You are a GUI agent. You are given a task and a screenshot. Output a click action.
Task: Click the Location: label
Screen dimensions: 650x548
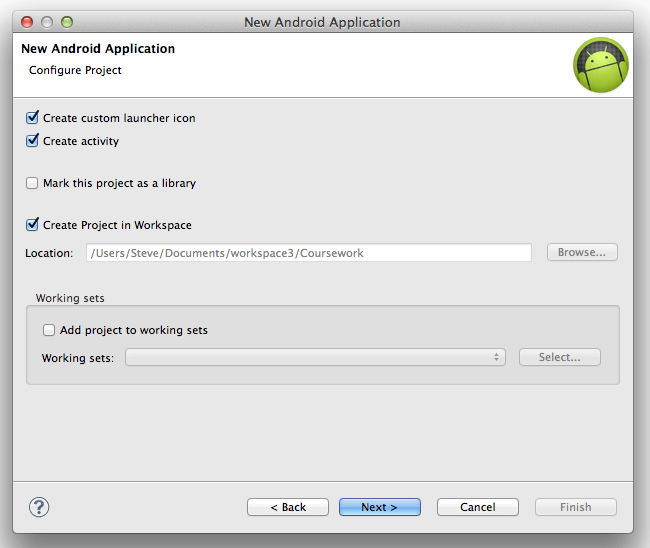49,253
